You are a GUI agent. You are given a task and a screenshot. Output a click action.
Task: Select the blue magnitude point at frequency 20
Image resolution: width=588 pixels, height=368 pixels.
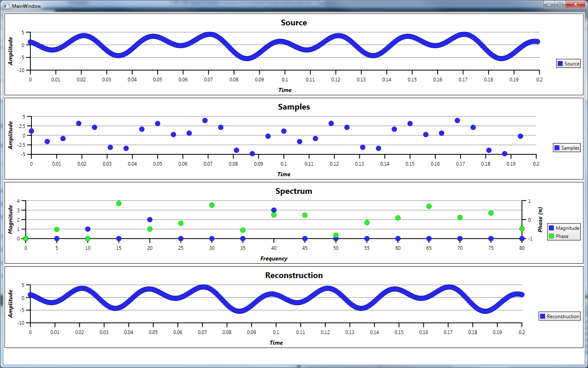coord(150,220)
